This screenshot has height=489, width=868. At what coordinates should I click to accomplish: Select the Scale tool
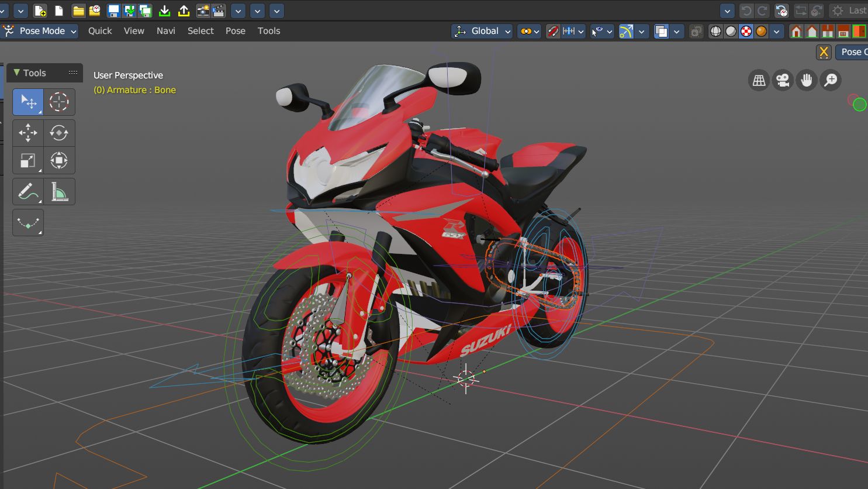[28, 160]
